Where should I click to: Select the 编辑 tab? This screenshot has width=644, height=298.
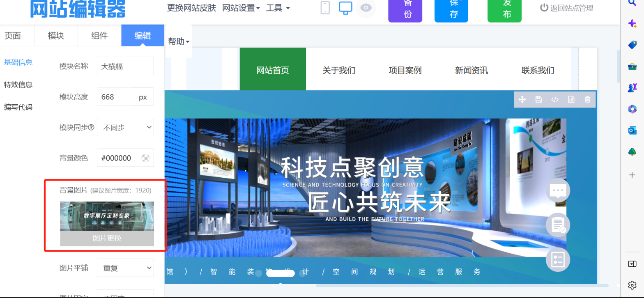pyautogui.click(x=143, y=36)
